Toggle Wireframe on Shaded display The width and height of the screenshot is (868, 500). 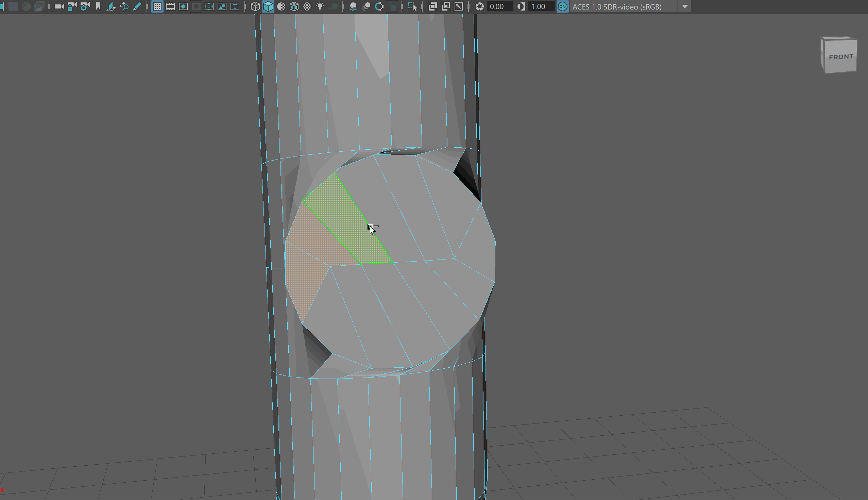pyautogui.click(x=294, y=6)
